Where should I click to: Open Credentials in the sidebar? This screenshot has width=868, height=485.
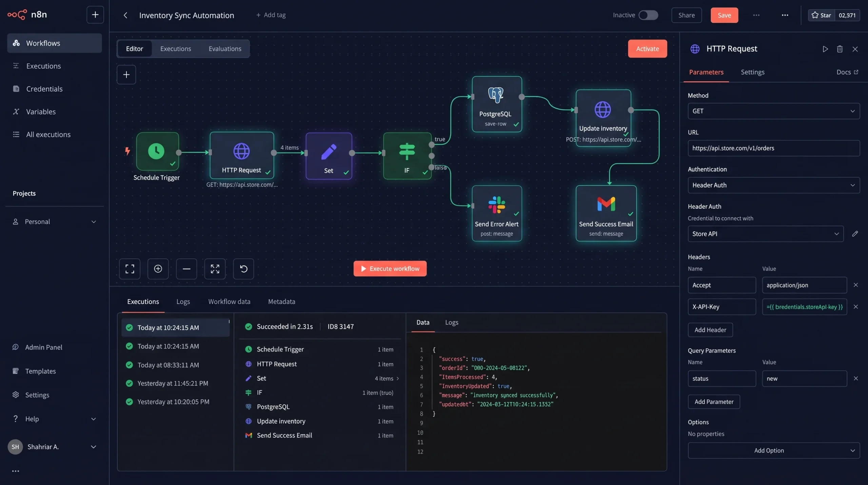[x=54, y=89]
